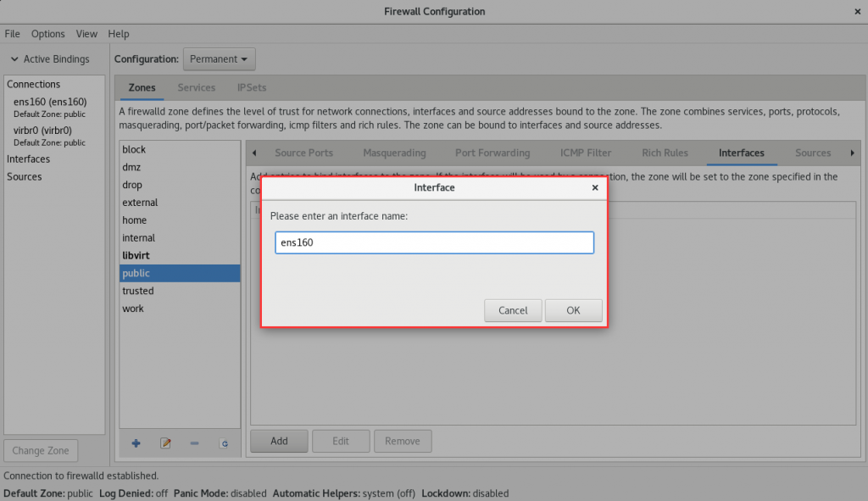Open the Options menu
868x501 pixels.
[47, 34]
